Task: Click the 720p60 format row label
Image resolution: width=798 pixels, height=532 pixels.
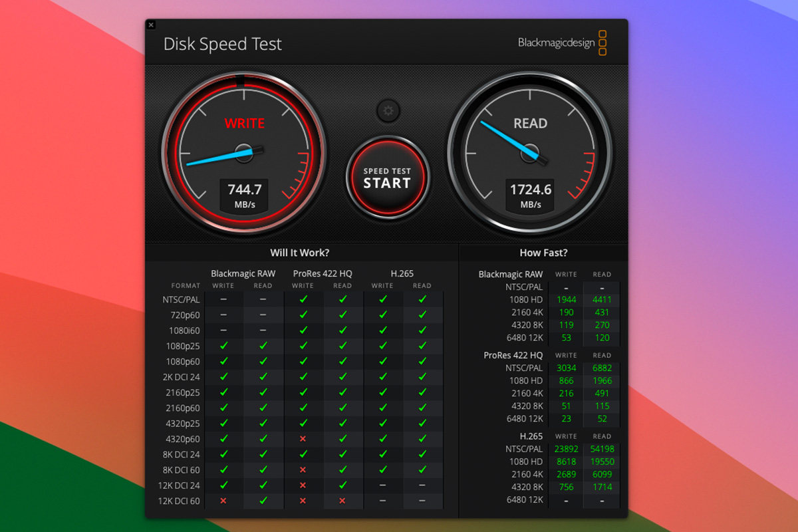Action: point(186,315)
